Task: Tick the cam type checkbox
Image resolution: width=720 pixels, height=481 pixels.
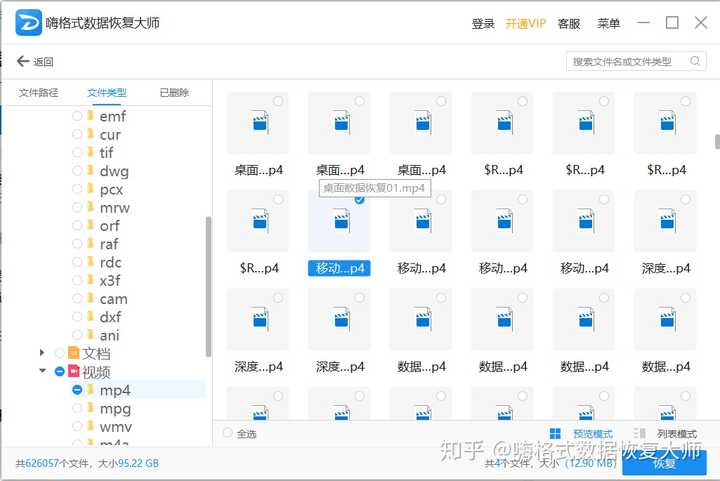Action: [77, 299]
